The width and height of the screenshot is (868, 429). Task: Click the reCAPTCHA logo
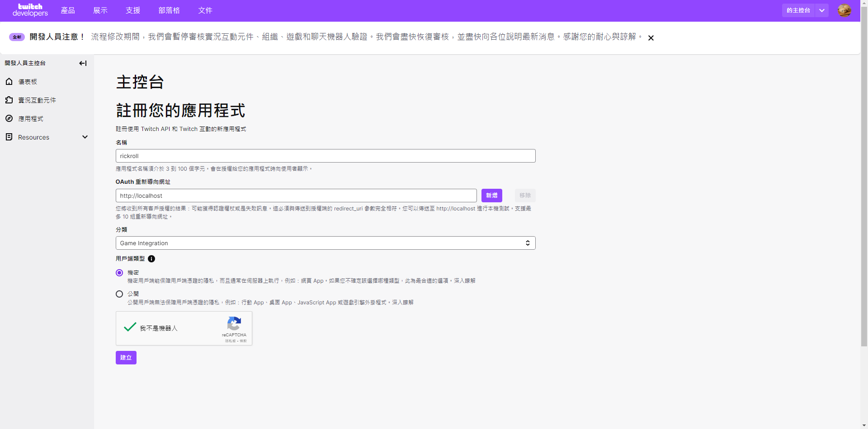pos(234,324)
